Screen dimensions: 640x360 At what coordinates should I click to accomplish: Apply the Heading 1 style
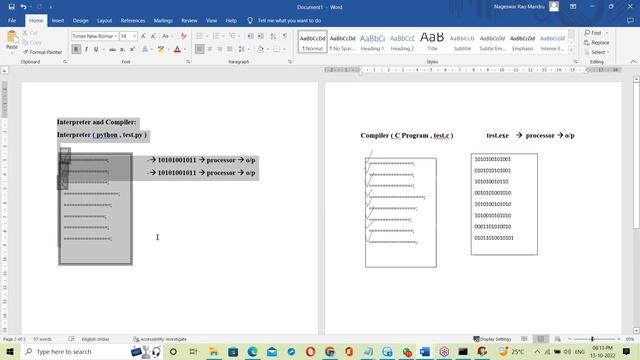pyautogui.click(x=372, y=42)
